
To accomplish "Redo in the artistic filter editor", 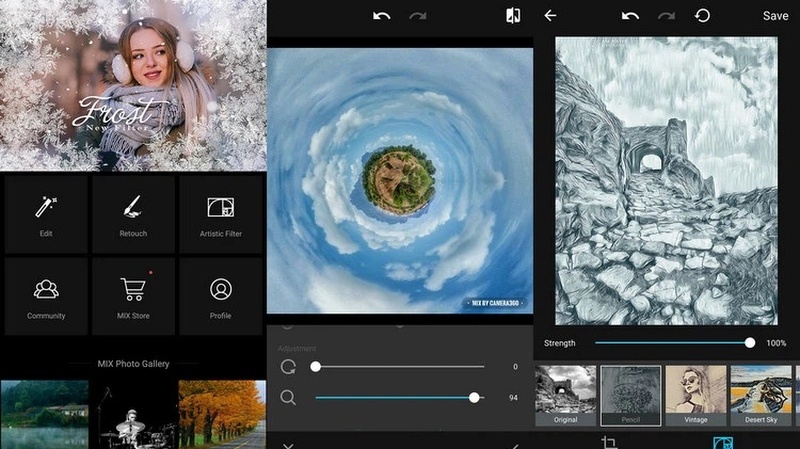I will click(x=666, y=16).
